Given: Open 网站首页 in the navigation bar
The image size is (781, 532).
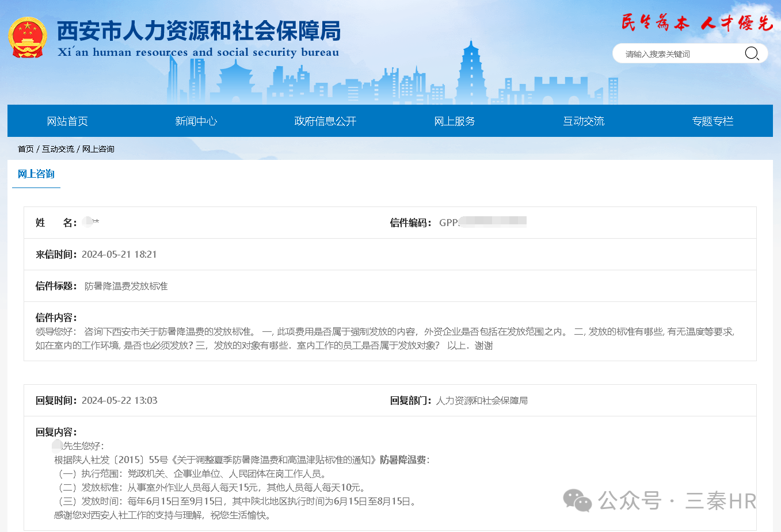Looking at the screenshot, I should click(x=67, y=121).
